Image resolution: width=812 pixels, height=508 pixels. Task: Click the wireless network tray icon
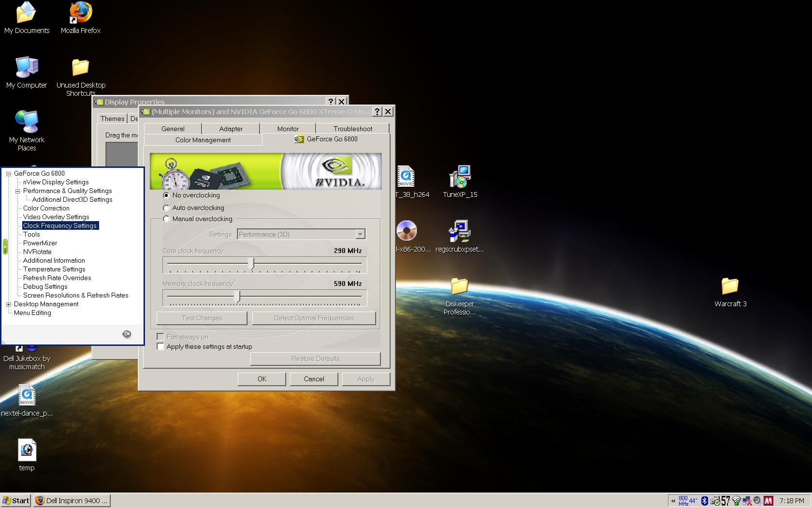(x=737, y=501)
